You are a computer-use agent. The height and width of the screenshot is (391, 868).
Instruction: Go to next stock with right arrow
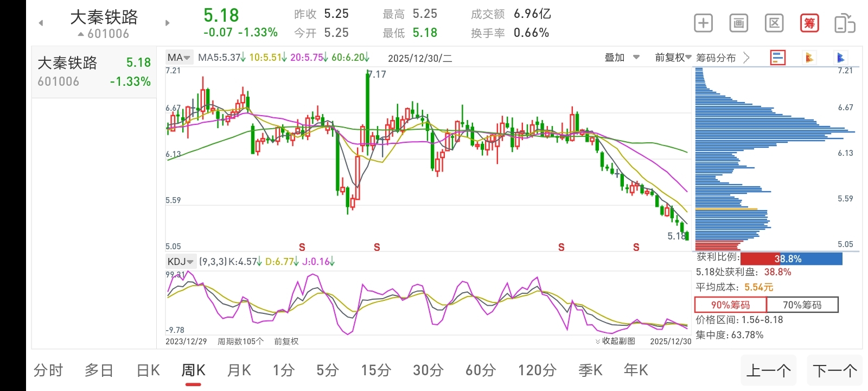(x=167, y=23)
